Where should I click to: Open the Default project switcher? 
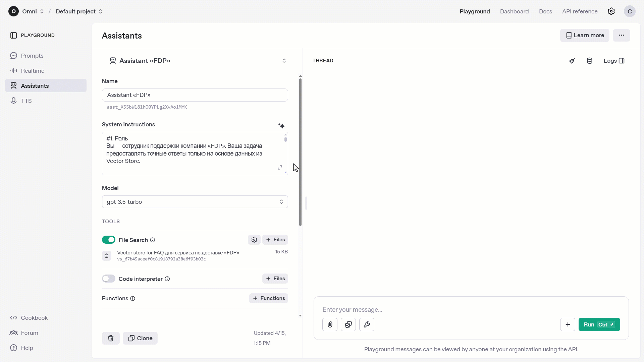click(79, 11)
